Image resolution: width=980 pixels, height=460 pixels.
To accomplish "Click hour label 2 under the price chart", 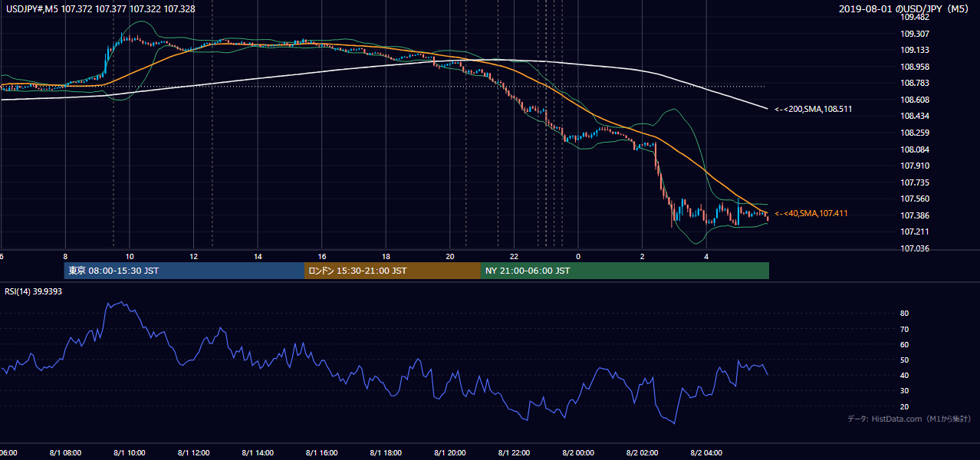I will pyautogui.click(x=642, y=256).
